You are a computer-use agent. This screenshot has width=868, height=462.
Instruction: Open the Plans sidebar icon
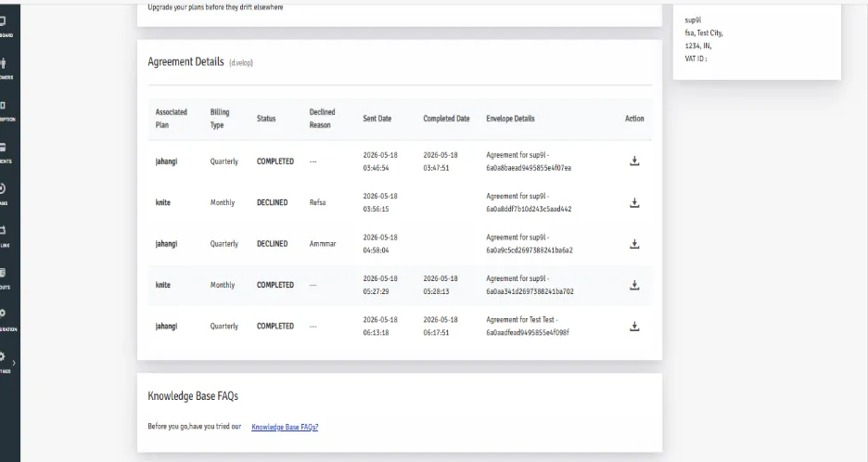(x=3, y=189)
